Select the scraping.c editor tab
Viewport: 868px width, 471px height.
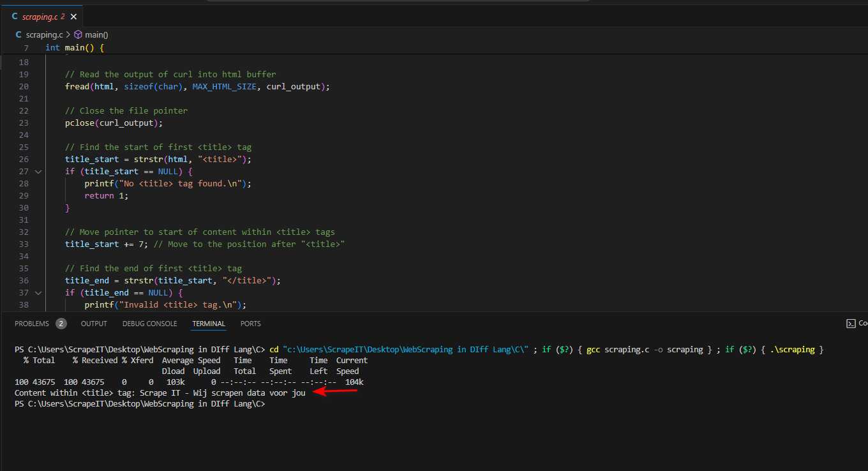coord(40,16)
